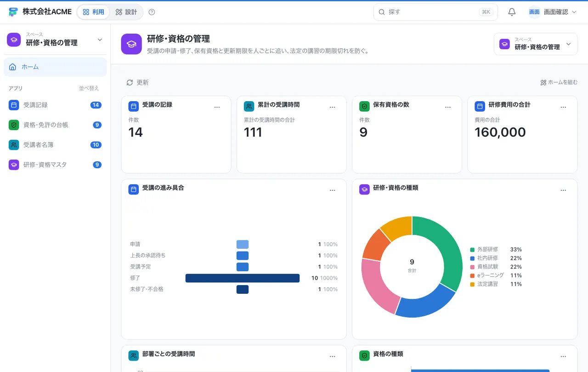The image size is (588, 372).
Task: Open the notifications bell
Action: (x=512, y=12)
